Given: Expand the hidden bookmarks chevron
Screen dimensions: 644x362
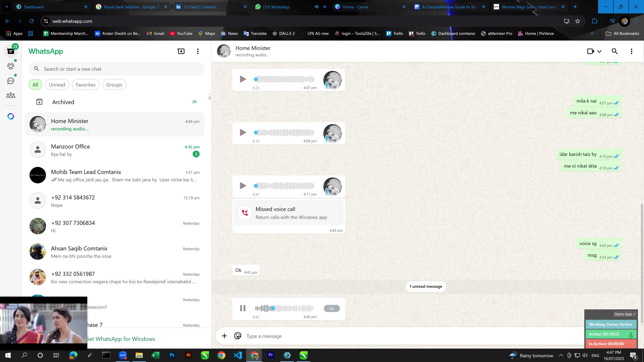Looking at the screenshot, I should click(x=592, y=34).
